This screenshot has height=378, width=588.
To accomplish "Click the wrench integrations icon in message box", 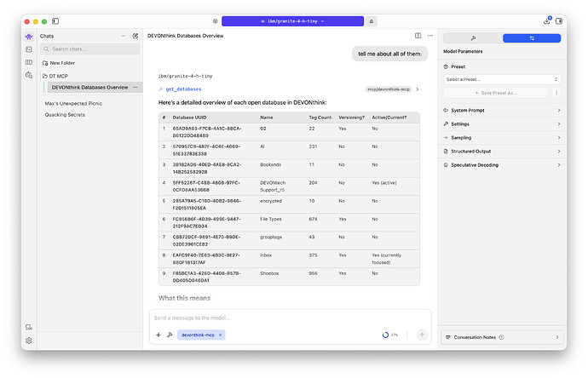I will (x=170, y=335).
